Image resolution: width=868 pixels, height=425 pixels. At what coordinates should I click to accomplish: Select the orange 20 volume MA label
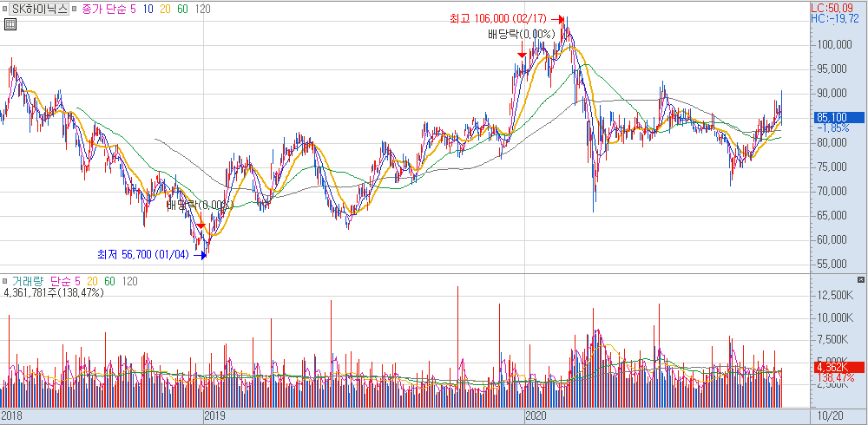click(x=93, y=281)
